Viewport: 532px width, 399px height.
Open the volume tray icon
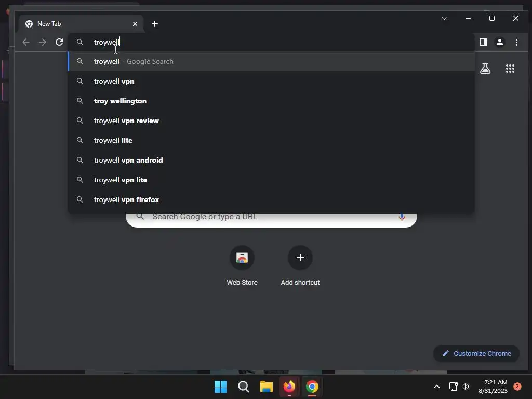(465, 387)
